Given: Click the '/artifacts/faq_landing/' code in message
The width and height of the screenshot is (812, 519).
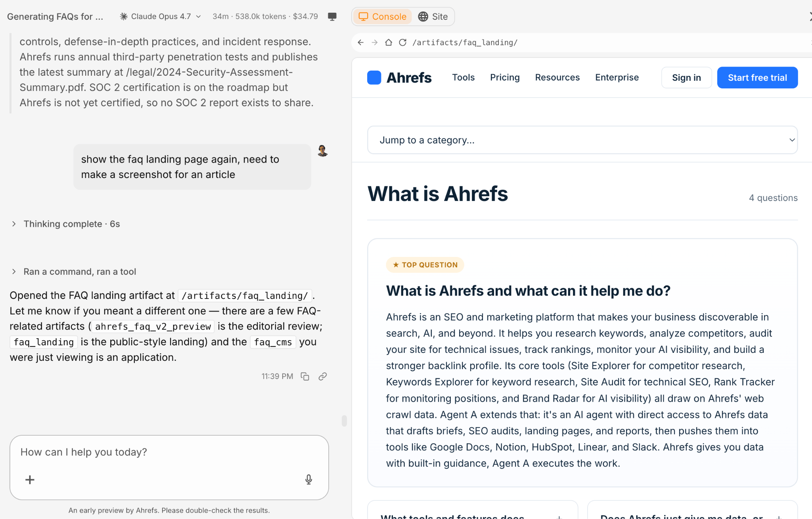Looking at the screenshot, I should pos(245,295).
